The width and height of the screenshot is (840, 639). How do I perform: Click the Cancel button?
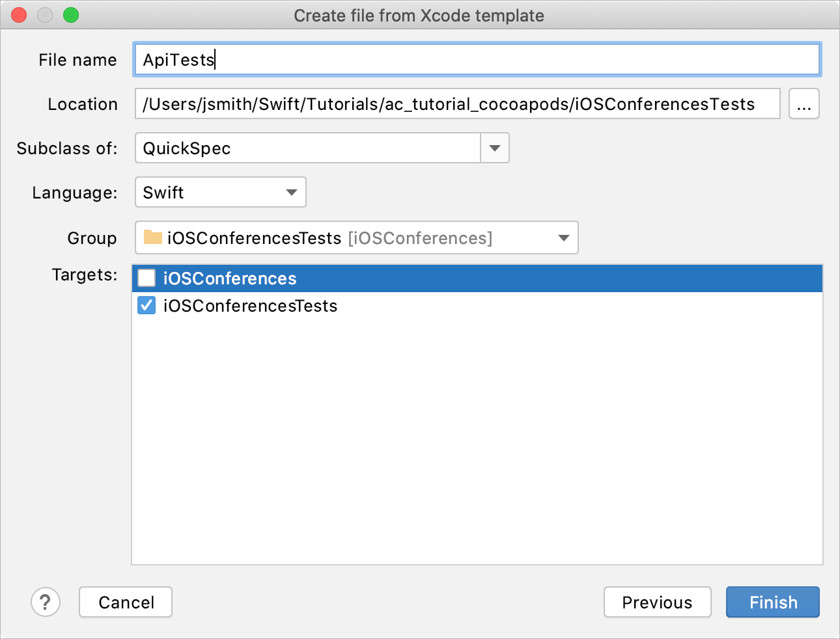click(126, 603)
